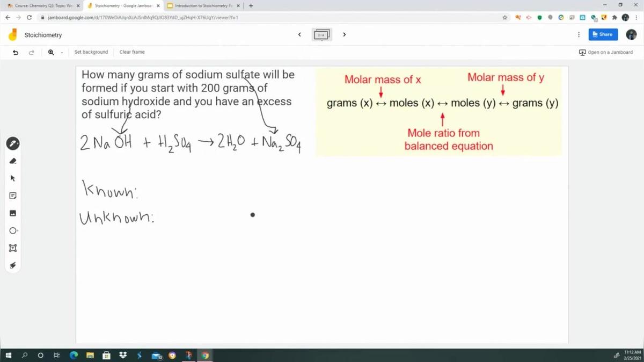This screenshot has height=362, width=644.
Task: Click the blue Share button
Action: click(x=603, y=34)
